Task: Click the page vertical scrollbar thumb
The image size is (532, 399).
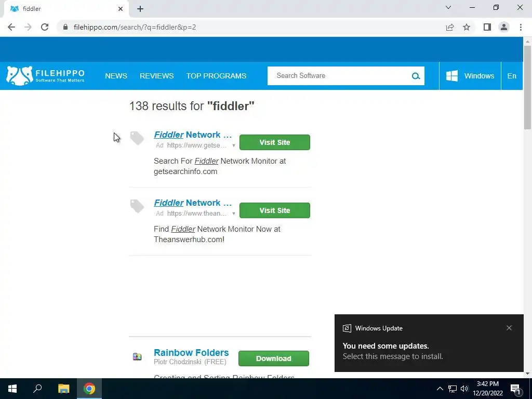Action: (x=527, y=87)
